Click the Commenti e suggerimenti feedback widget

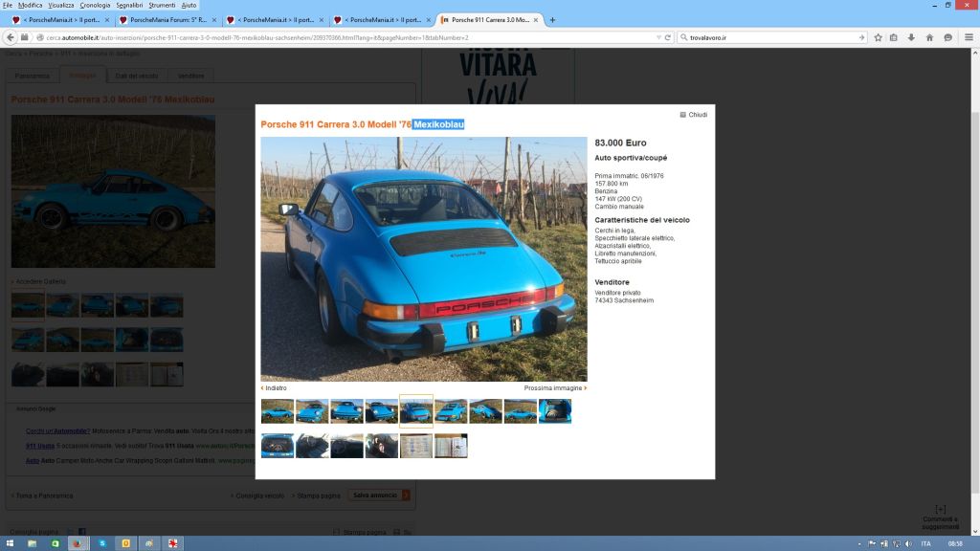tap(940, 518)
